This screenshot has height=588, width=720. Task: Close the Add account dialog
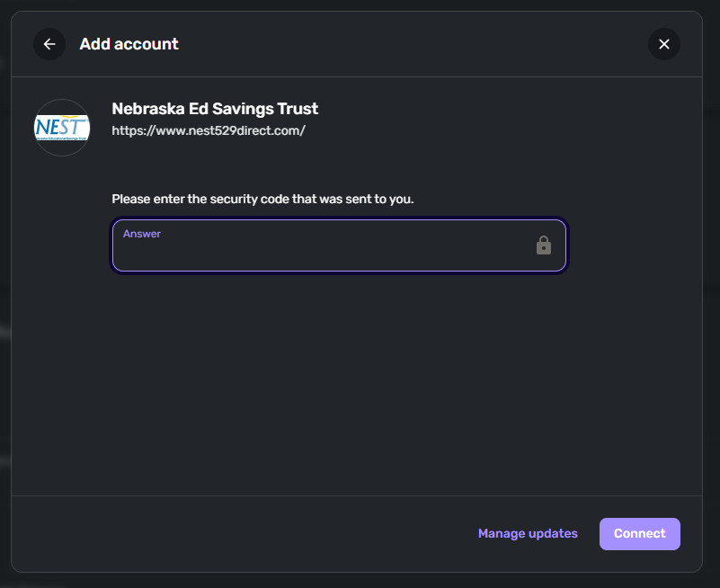coord(664,44)
